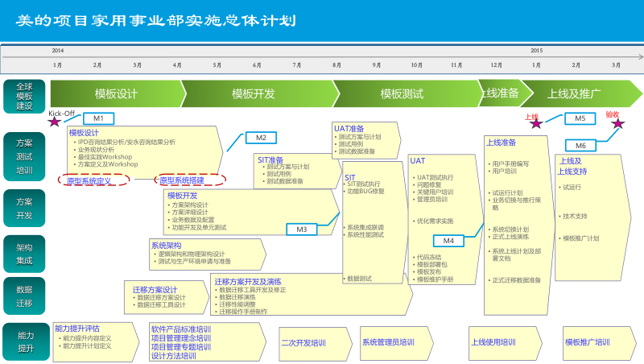This screenshot has width=644, height=364.
Task: Click the 模板推广计划 bullet text
Action: coord(580,238)
